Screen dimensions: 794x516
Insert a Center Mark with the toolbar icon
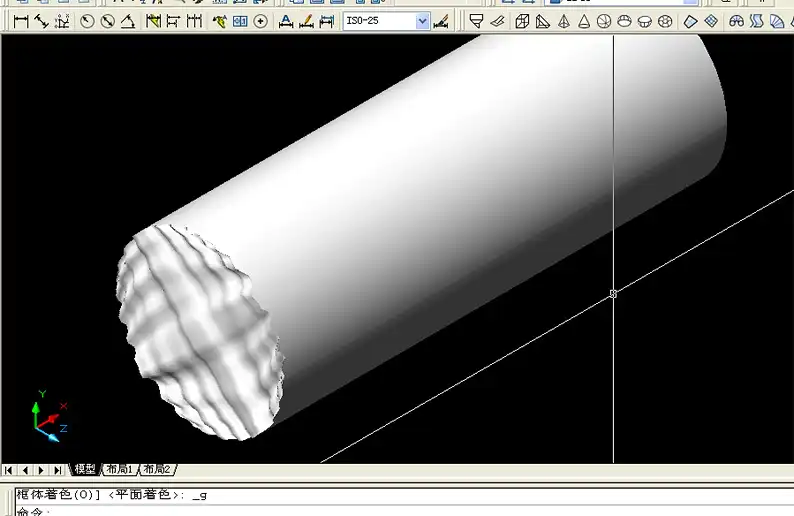pyautogui.click(x=261, y=21)
